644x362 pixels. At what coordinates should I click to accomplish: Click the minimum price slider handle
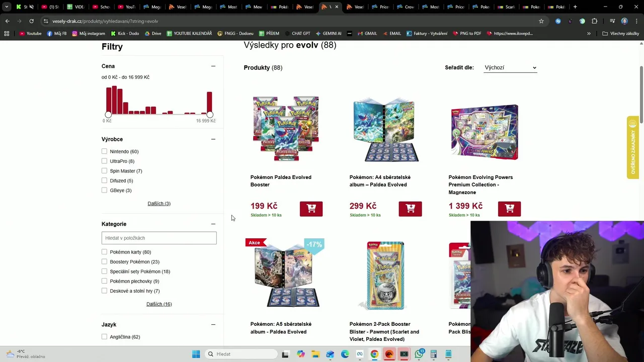pos(108,115)
